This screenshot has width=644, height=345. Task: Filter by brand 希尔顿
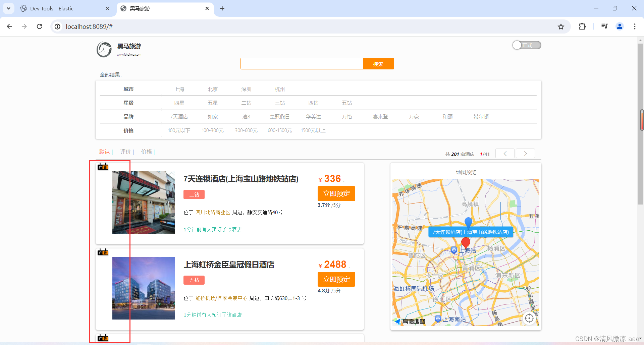coord(481,117)
